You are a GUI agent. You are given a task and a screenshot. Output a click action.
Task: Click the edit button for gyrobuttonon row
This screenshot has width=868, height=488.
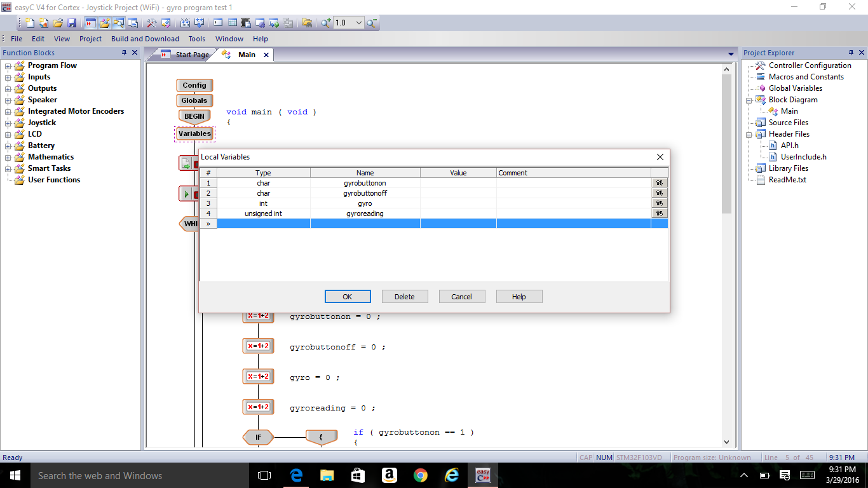click(660, 183)
